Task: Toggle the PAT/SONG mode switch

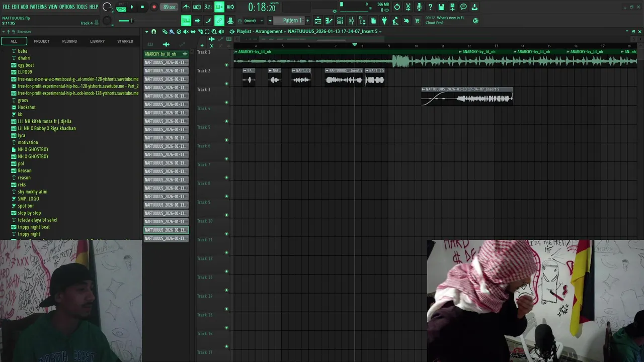Action: [x=121, y=7]
